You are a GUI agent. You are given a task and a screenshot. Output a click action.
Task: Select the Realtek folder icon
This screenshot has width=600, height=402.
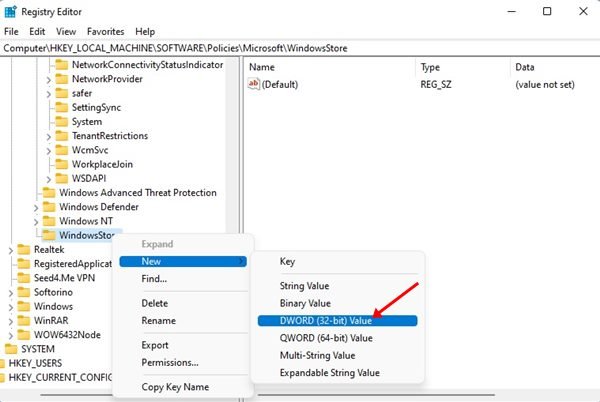pyautogui.click(x=23, y=249)
